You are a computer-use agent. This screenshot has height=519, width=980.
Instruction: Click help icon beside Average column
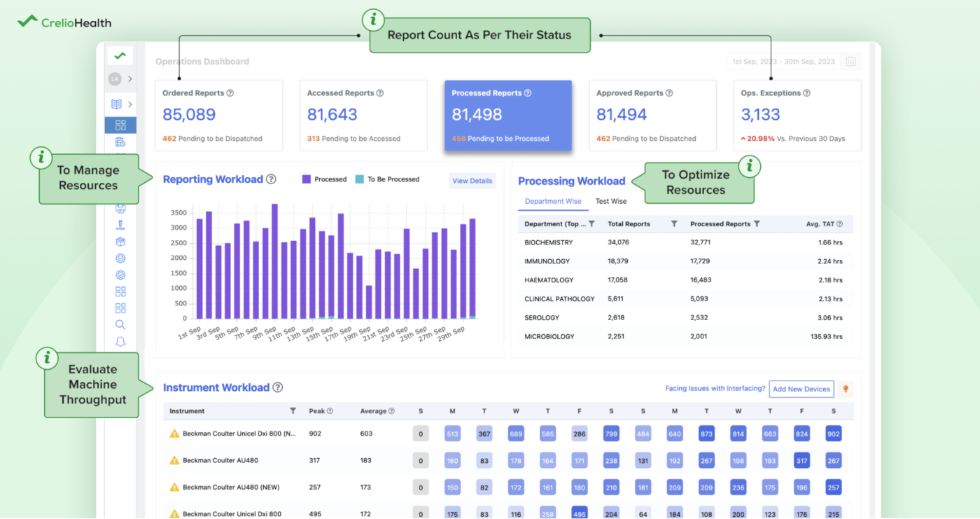pyautogui.click(x=391, y=411)
